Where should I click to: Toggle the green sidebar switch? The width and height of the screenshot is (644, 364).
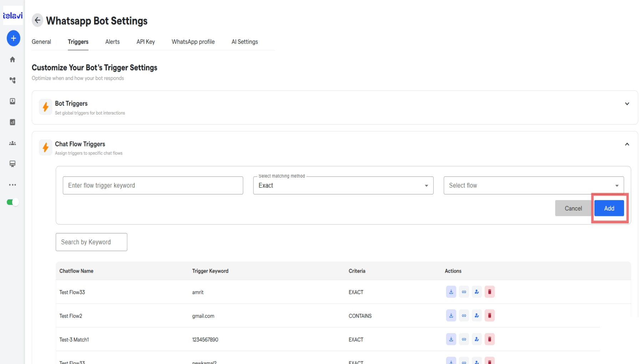point(12,202)
